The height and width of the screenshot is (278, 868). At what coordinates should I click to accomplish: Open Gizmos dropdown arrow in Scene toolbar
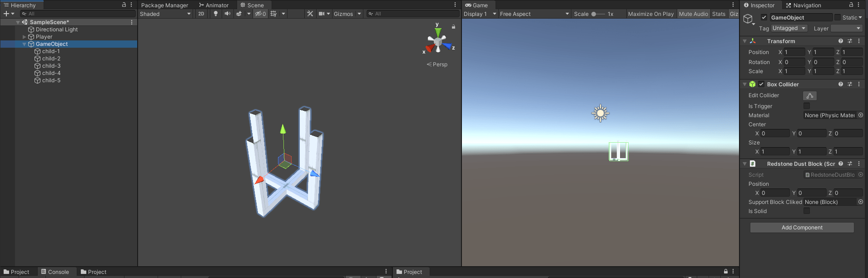click(359, 14)
